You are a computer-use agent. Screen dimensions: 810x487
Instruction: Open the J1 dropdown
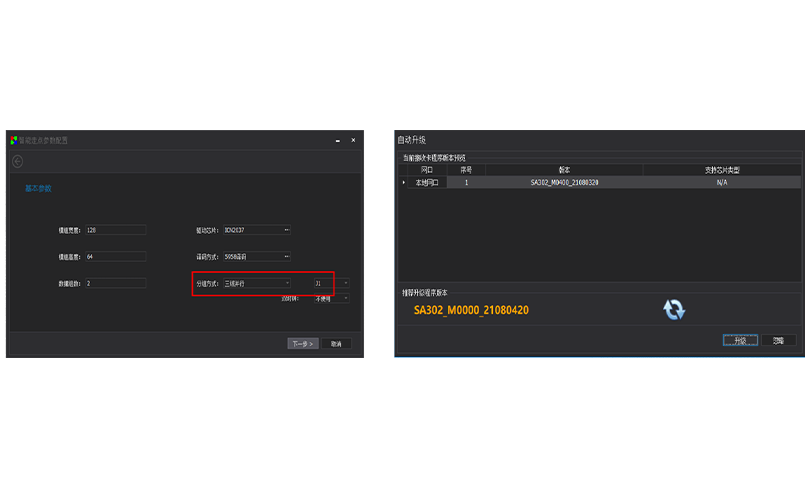331,283
